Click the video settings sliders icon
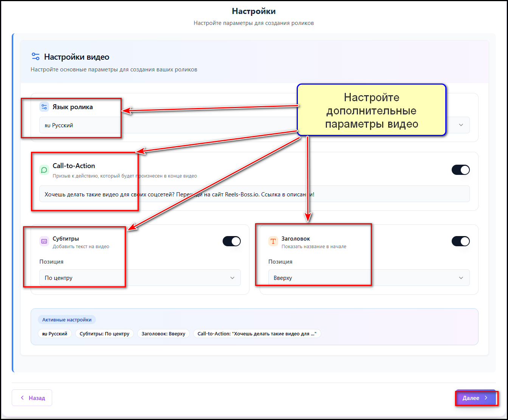Screen dimensions: 508x420 pyautogui.click(x=36, y=57)
